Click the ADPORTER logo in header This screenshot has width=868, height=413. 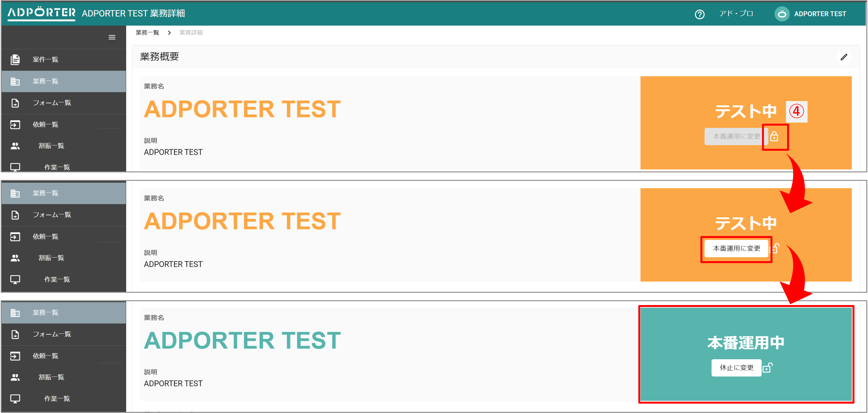pyautogui.click(x=41, y=13)
